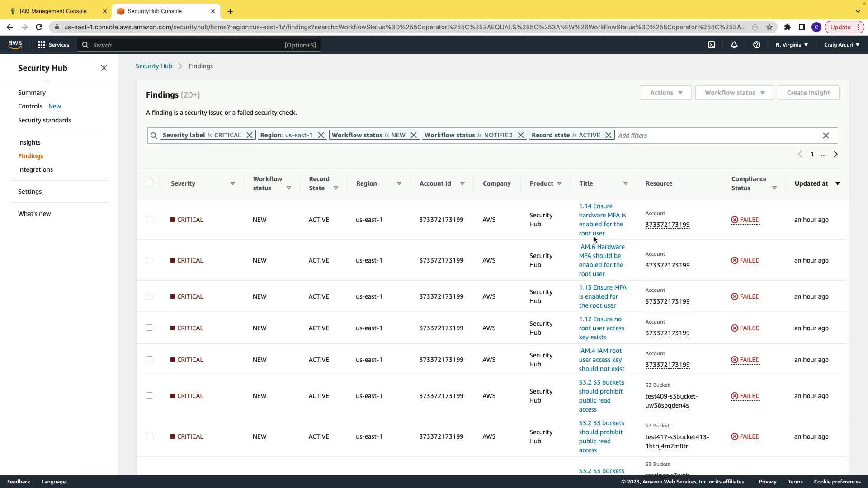Open the 1.12 Ensure no root access key finding
868x488 pixels.
[601, 328]
